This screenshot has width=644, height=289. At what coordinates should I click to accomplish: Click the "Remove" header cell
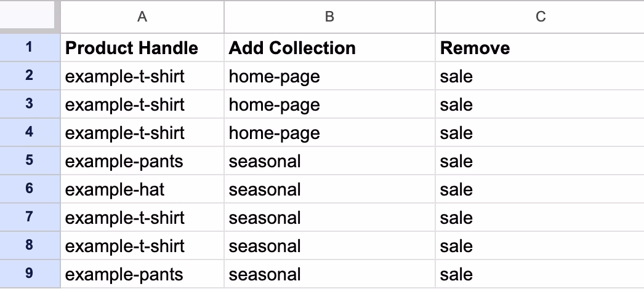pyautogui.click(x=540, y=48)
